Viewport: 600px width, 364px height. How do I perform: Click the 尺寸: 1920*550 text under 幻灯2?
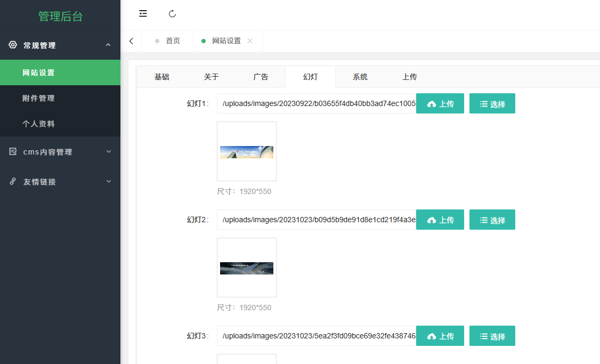(244, 308)
